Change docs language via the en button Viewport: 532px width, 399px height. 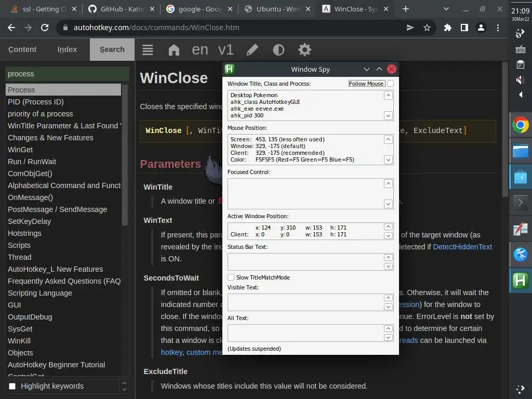pos(200,50)
